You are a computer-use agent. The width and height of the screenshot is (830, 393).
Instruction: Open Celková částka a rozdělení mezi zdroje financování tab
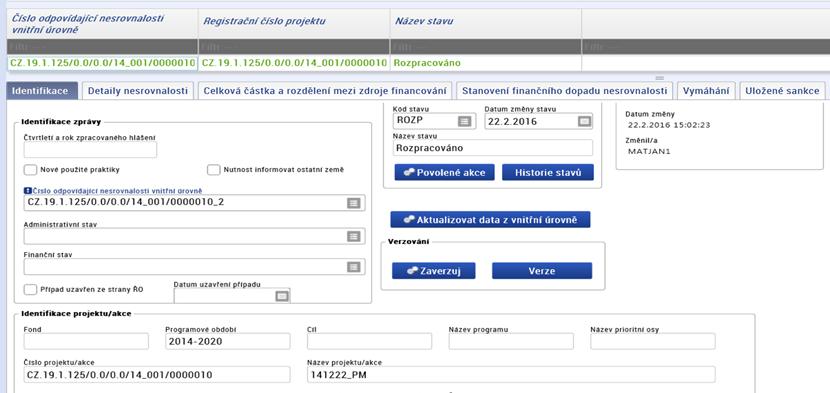[x=325, y=91]
